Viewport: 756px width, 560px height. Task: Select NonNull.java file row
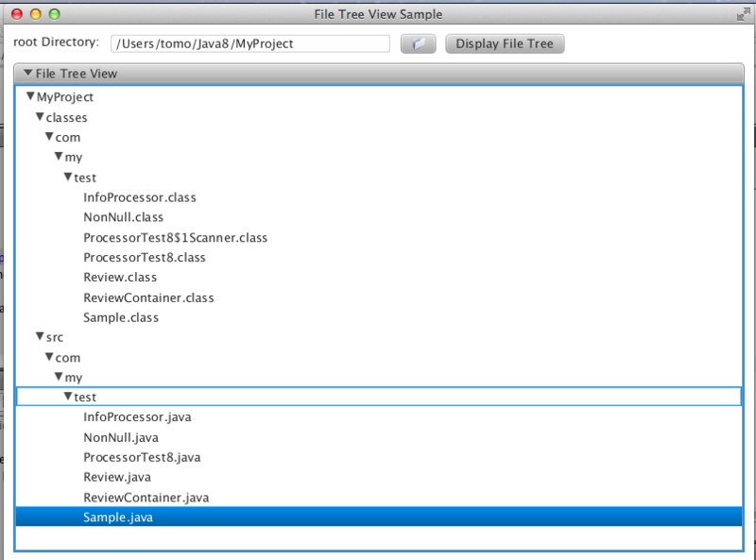click(379, 437)
